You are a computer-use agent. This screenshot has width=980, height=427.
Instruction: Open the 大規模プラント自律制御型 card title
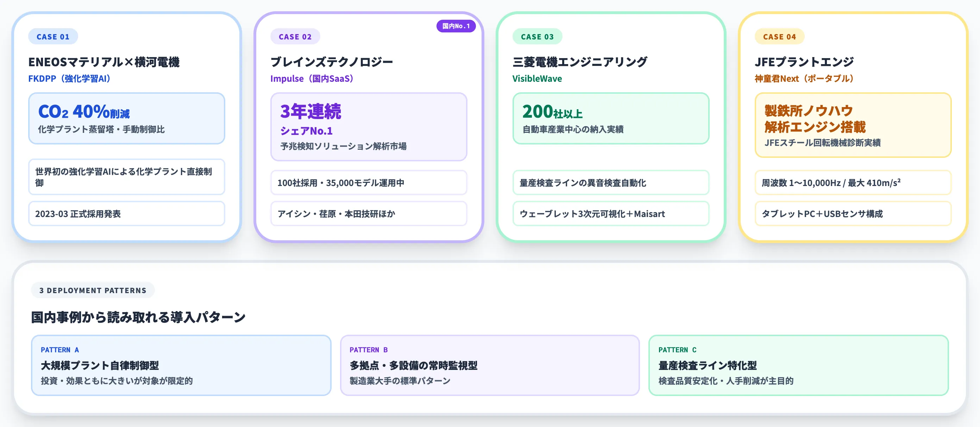tap(100, 365)
